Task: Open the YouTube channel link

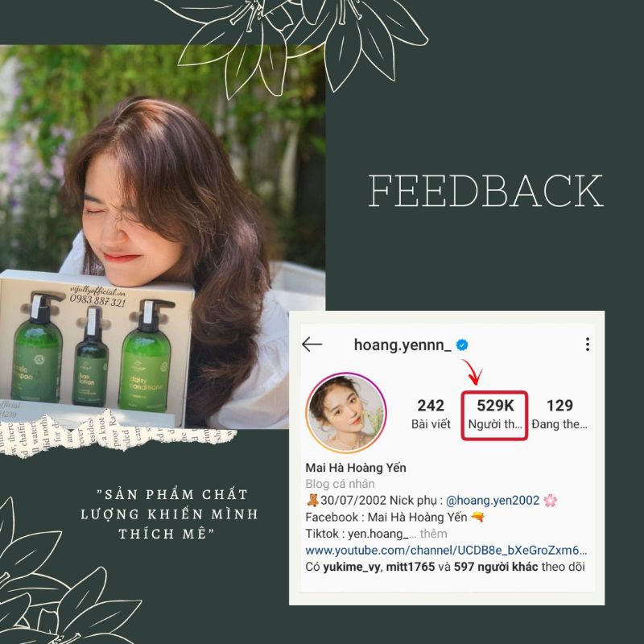Action: tap(447, 550)
